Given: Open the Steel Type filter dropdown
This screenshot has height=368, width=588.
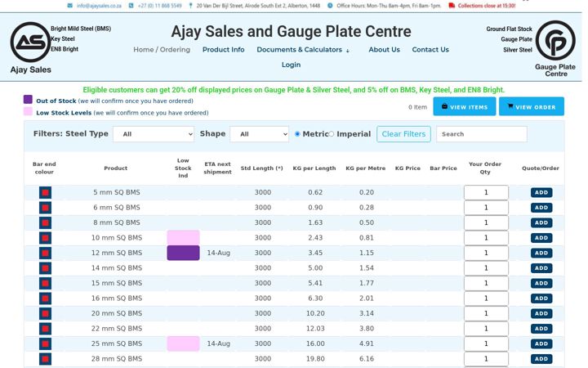Looking at the screenshot, I should [x=154, y=134].
